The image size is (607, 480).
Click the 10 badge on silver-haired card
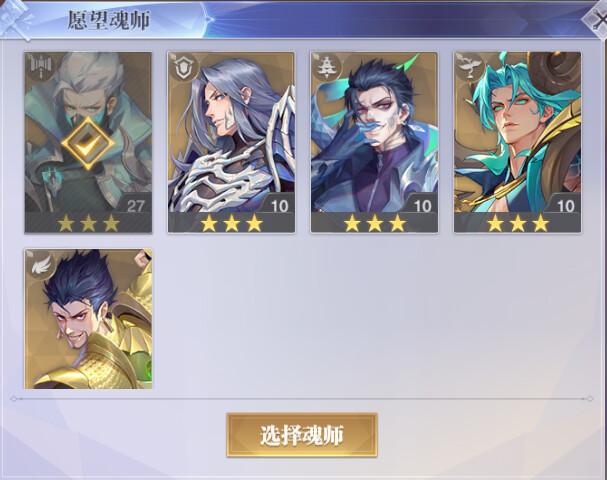coord(279,206)
